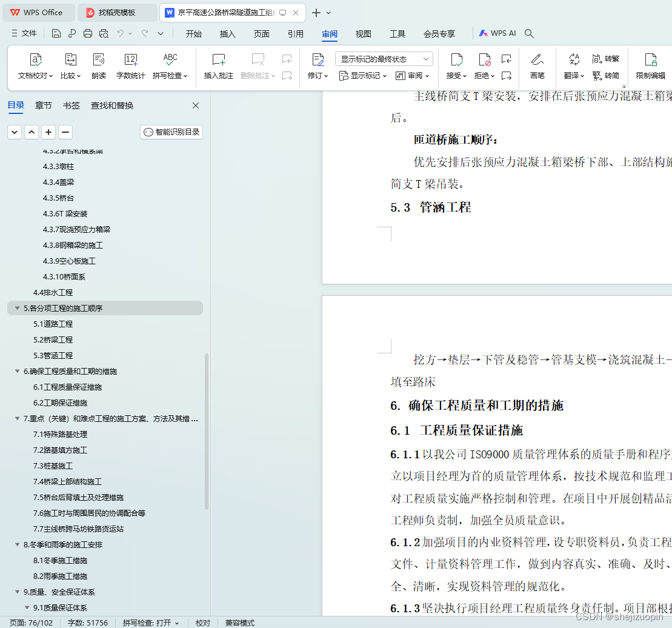Click the WPS Office home tab

(39, 13)
